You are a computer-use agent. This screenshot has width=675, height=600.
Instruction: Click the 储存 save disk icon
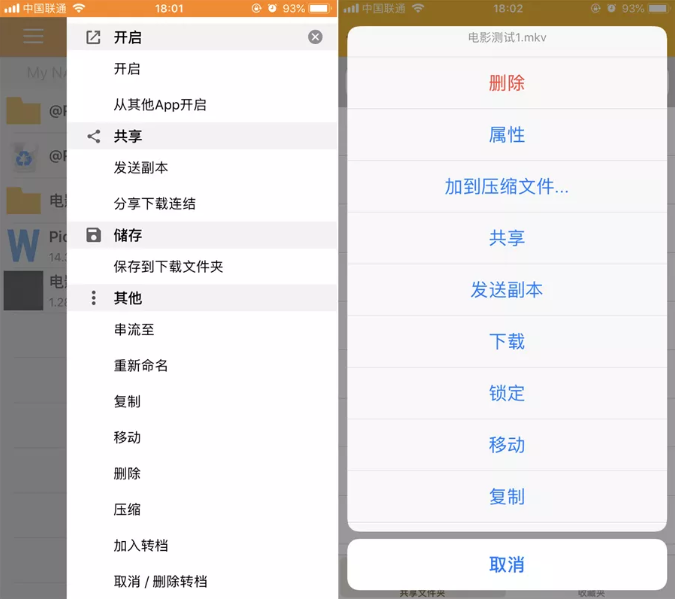(93, 235)
